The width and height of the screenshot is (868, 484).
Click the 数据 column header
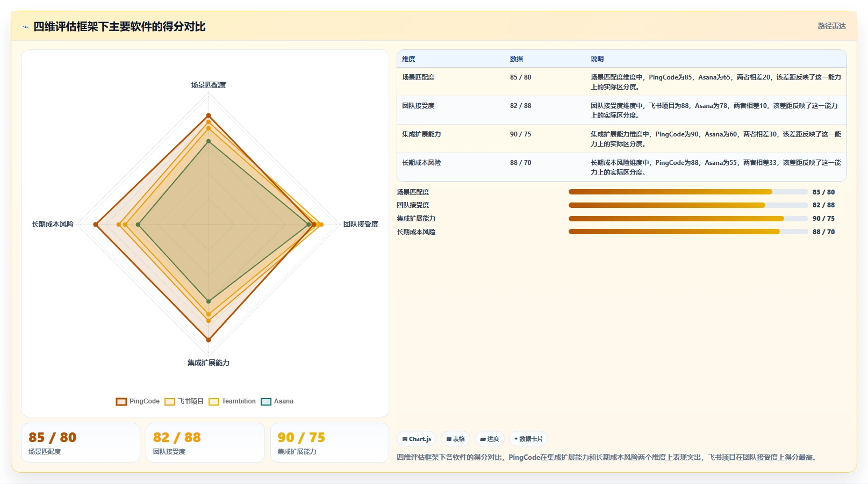[x=517, y=59]
